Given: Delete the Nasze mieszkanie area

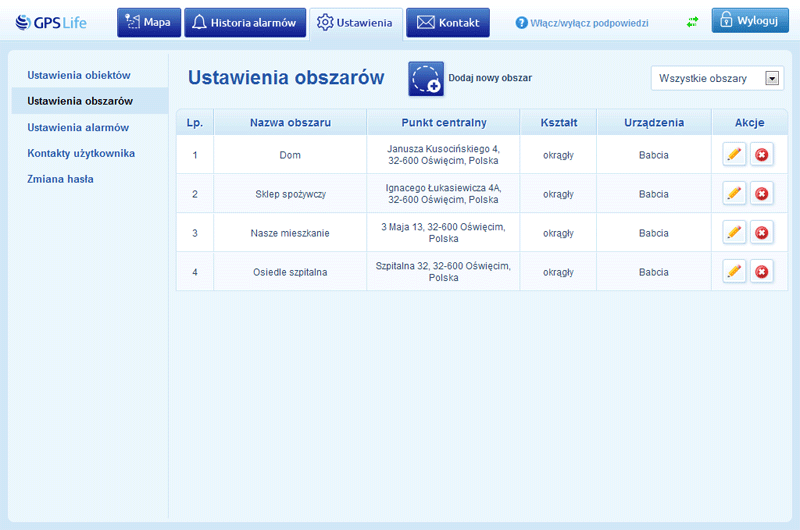Looking at the screenshot, I should tap(762, 233).
